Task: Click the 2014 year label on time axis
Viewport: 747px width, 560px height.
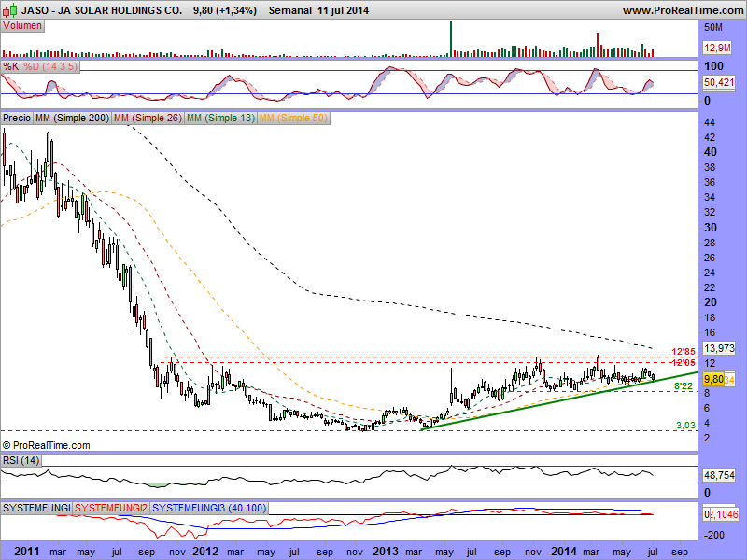Action: [564, 552]
